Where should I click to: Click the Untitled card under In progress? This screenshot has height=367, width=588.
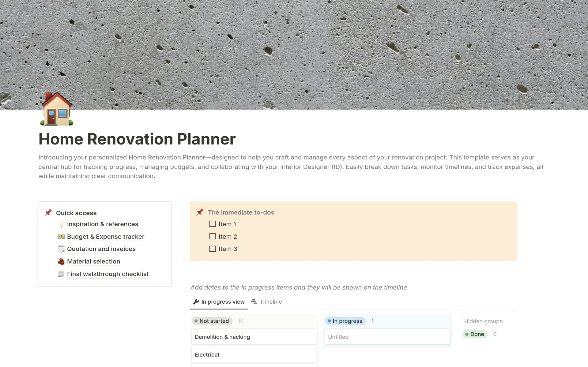387,337
